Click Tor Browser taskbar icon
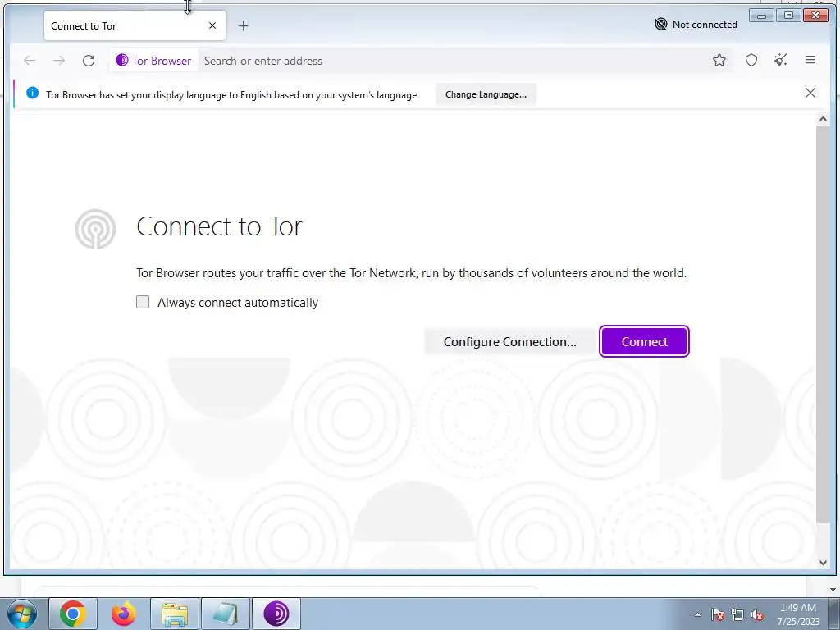This screenshot has width=840, height=630. (x=276, y=614)
